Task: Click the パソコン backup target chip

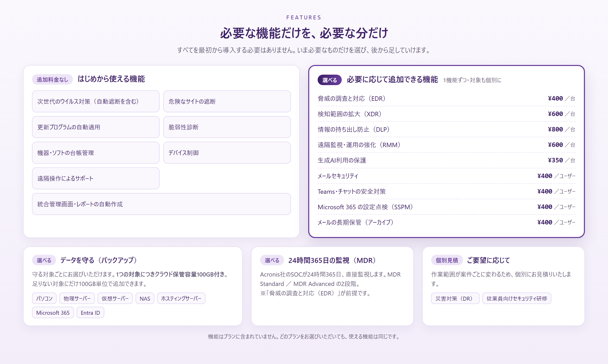Action: [44, 298]
